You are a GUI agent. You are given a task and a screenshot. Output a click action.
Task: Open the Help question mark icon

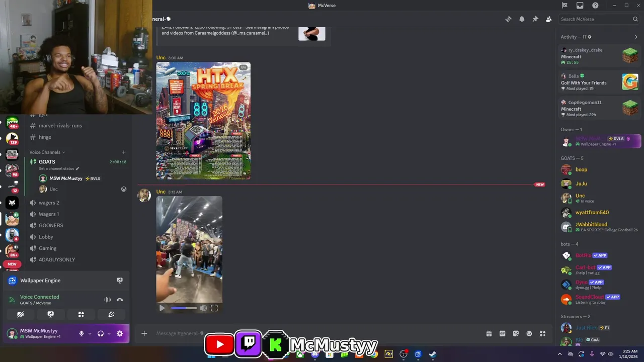click(x=596, y=6)
